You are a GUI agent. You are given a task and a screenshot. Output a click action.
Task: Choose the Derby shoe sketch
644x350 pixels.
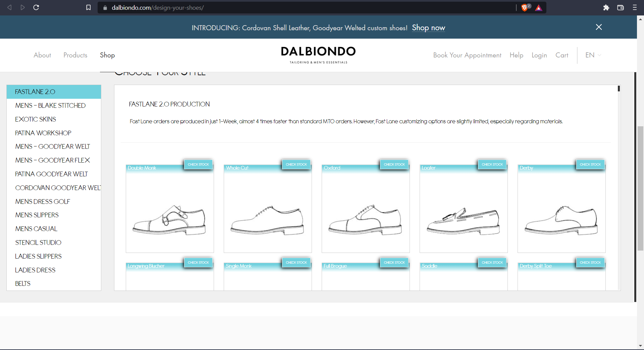561,220
